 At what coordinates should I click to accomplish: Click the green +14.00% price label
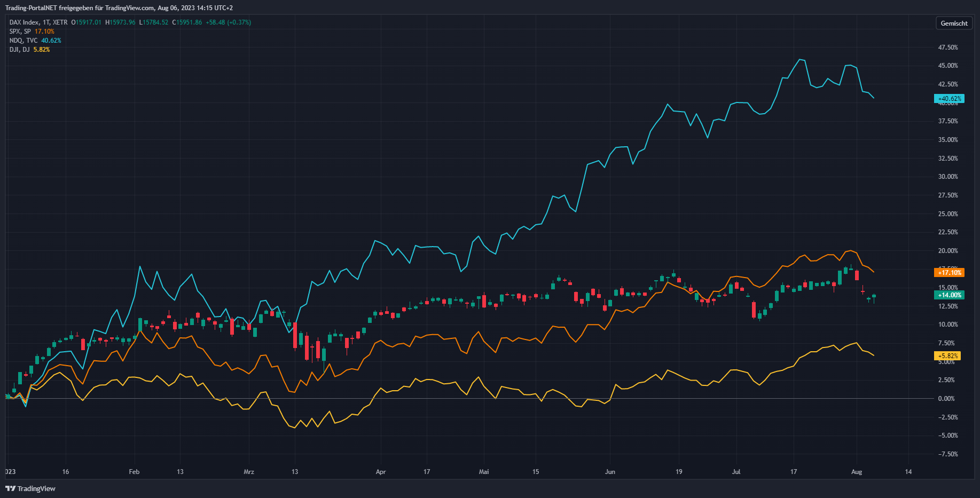[x=949, y=295]
